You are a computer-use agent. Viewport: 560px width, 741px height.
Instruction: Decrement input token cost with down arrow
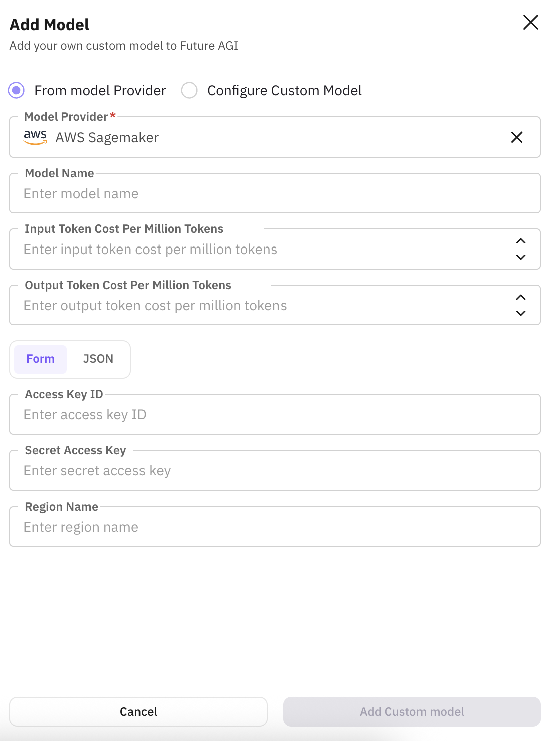pyautogui.click(x=521, y=257)
